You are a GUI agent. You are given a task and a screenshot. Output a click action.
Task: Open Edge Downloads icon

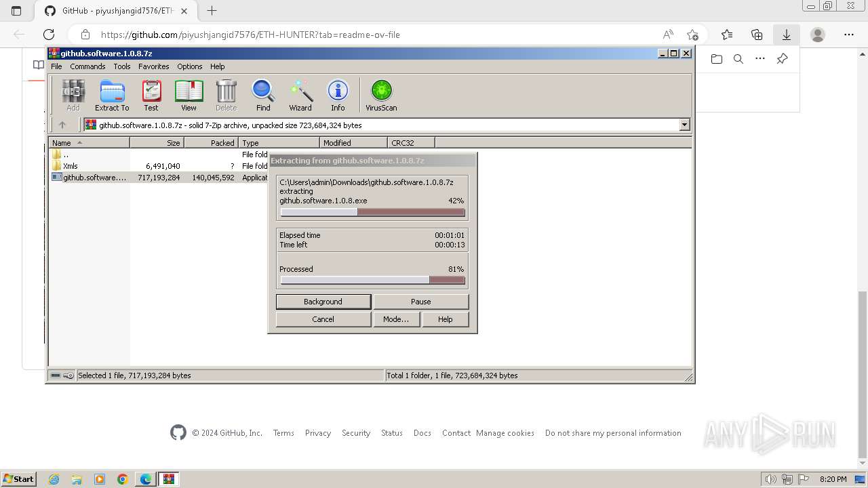click(x=787, y=35)
